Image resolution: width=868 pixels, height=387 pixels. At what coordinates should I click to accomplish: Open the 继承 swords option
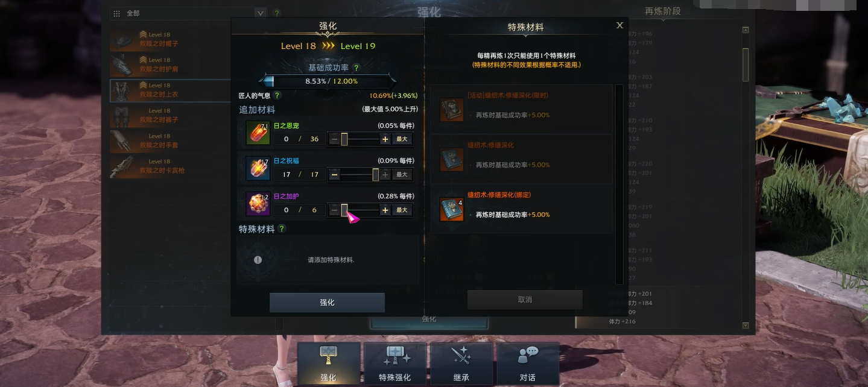point(461,364)
